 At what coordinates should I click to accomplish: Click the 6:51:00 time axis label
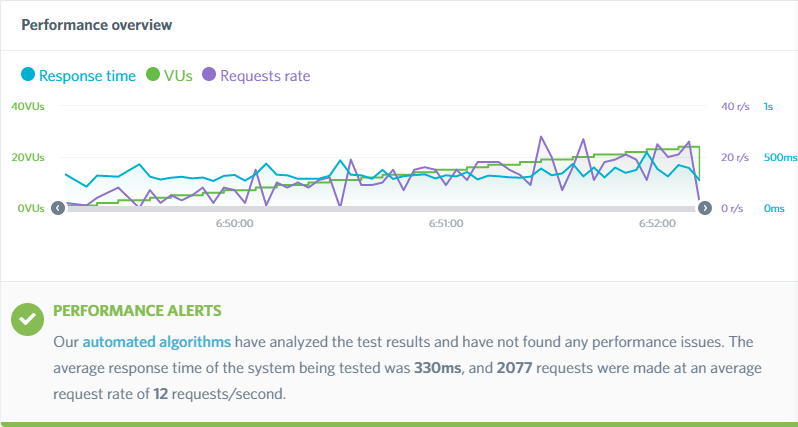tap(445, 223)
